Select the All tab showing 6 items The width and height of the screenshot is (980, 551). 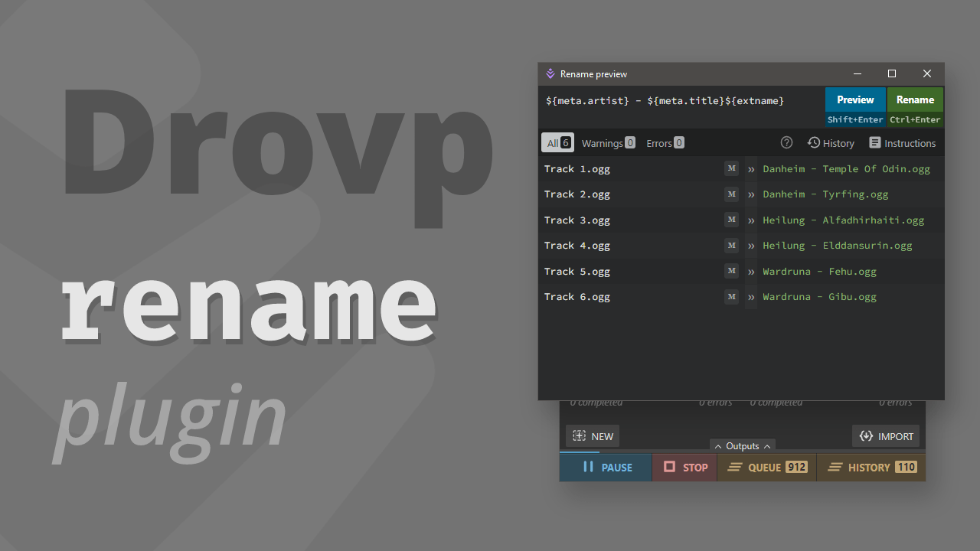click(557, 142)
